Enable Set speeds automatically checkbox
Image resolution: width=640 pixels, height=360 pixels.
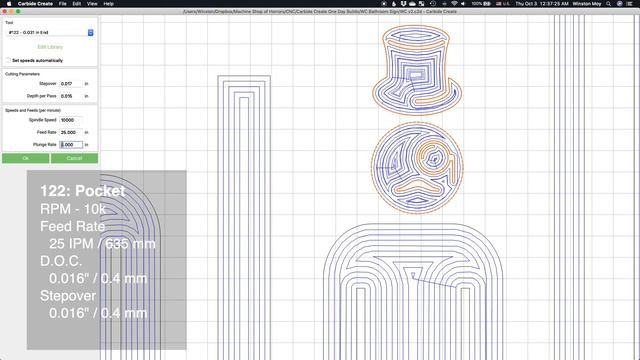point(8,60)
